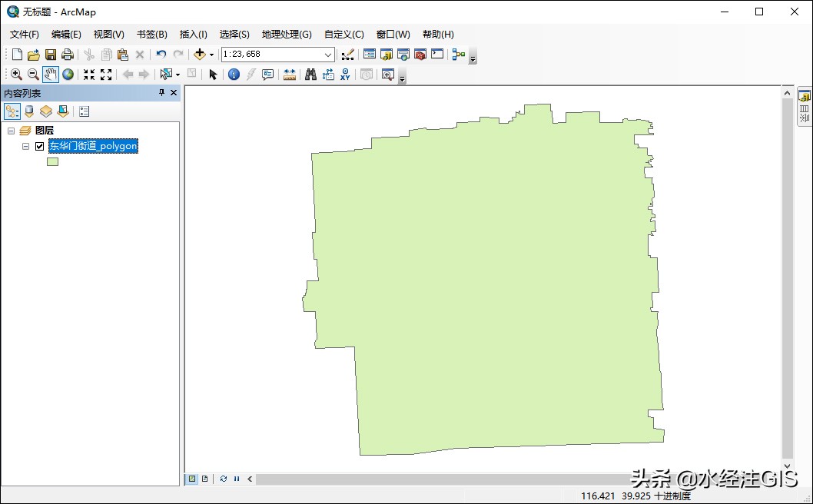This screenshot has width=813, height=504.
Task: Open the Search window icon
Action: (x=403, y=54)
